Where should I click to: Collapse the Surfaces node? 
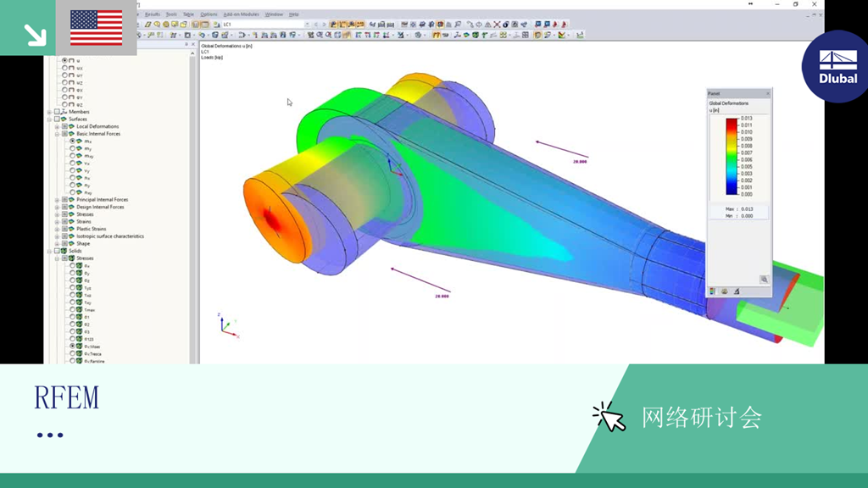(x=50, y=119)
